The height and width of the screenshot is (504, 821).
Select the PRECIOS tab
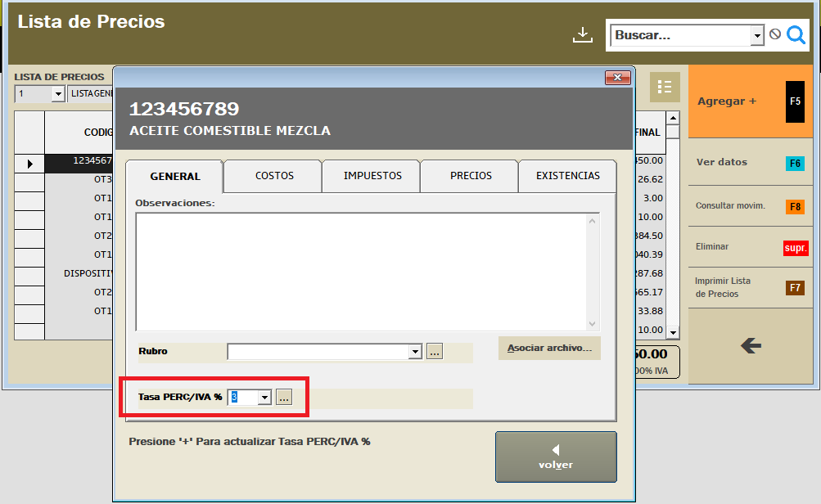click(x=468, y=176)
